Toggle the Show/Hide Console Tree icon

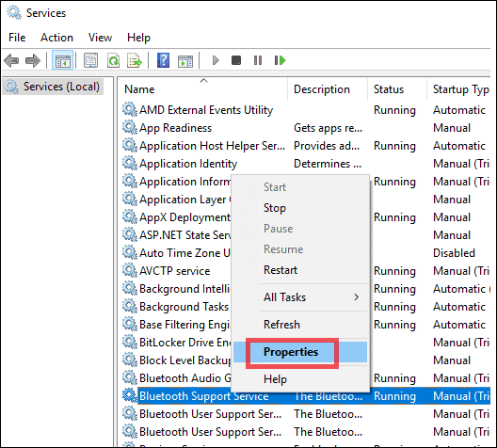(x=63, y=60)
